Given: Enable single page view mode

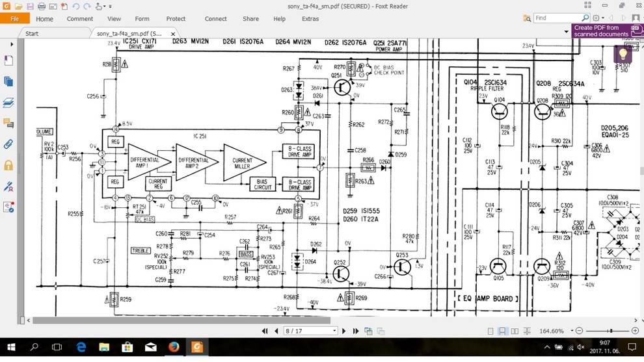Looking at the screenshot, I should click(490, 331).
